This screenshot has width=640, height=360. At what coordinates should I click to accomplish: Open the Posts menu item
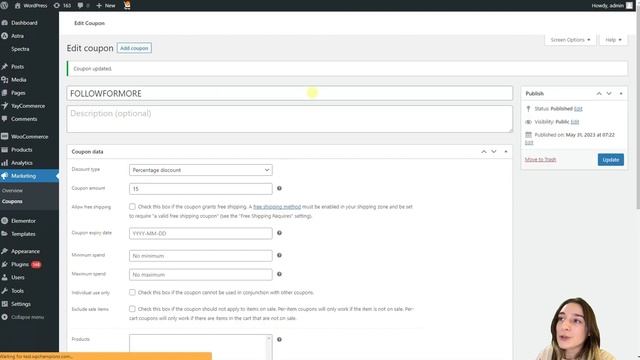(x=18, y=67)
